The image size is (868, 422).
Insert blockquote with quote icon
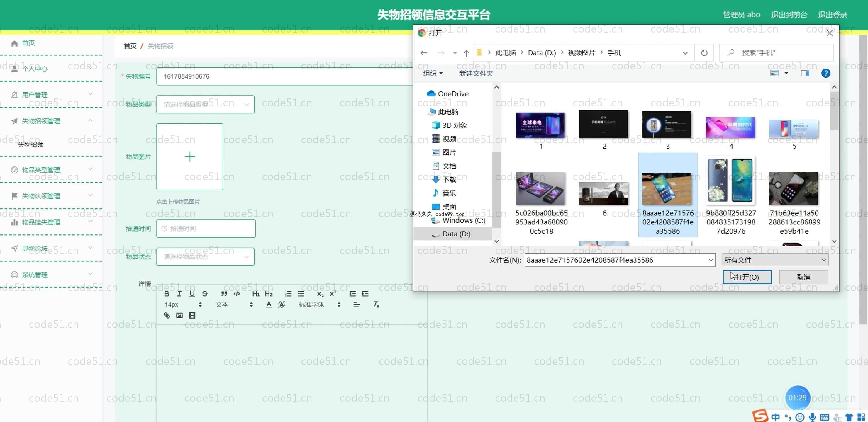click(x=224, y=294)
